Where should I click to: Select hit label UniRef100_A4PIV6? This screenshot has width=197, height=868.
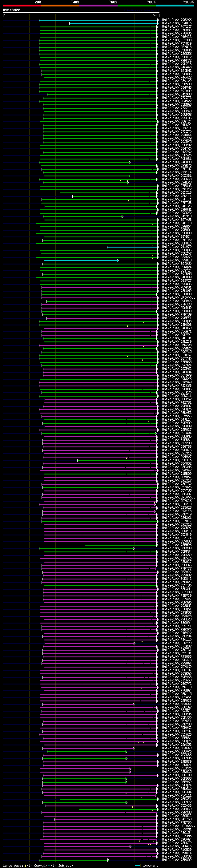pos(176,206)
